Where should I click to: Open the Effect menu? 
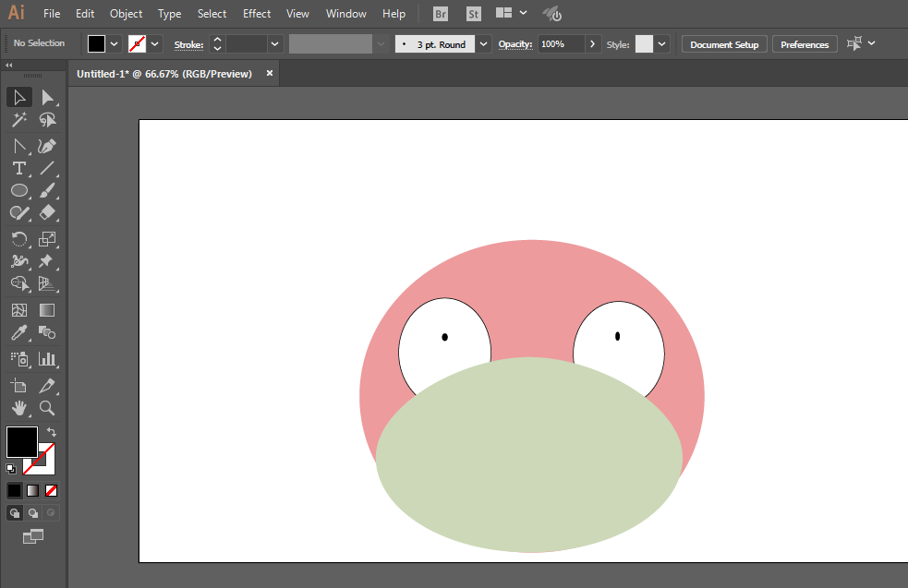point(257,14)
